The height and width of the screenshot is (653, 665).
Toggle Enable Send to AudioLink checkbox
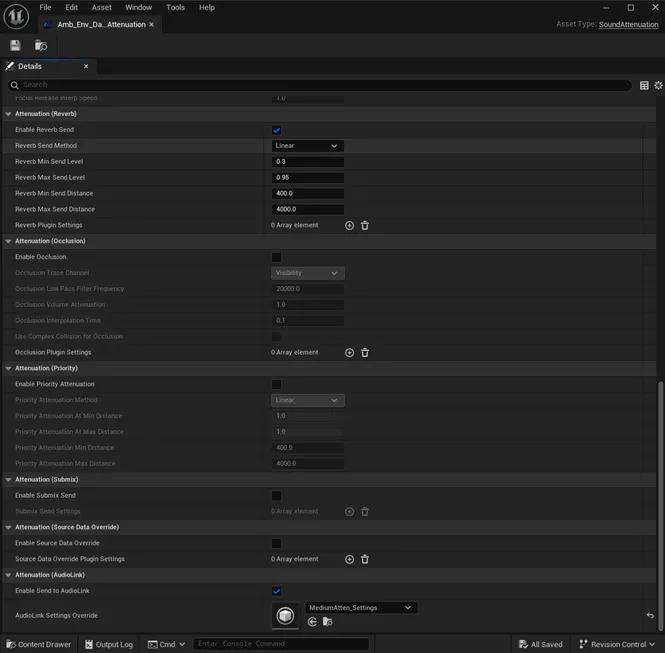coord(276,591)
